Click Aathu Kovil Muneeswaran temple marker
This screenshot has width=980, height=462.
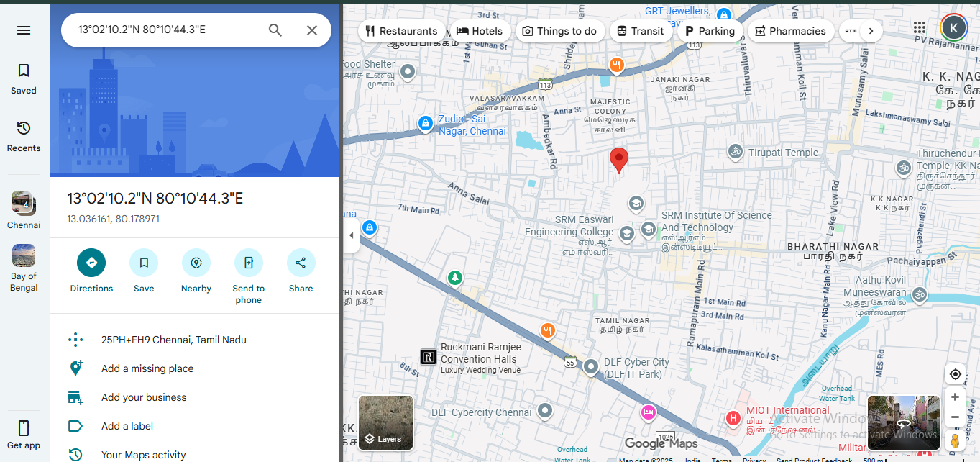click(919, 294)
